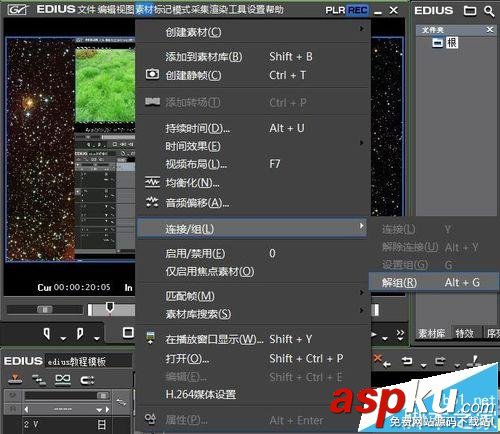500x434 pixels.
Task: Choose 视频布局(L)... menu entry
Action: [253, 164]
